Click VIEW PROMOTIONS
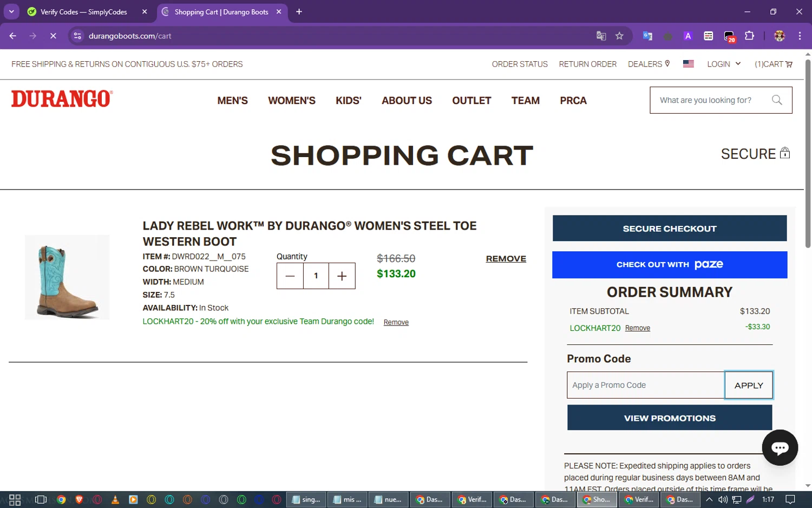The height and width of the screenshot is (508, 812). [670, 418]
